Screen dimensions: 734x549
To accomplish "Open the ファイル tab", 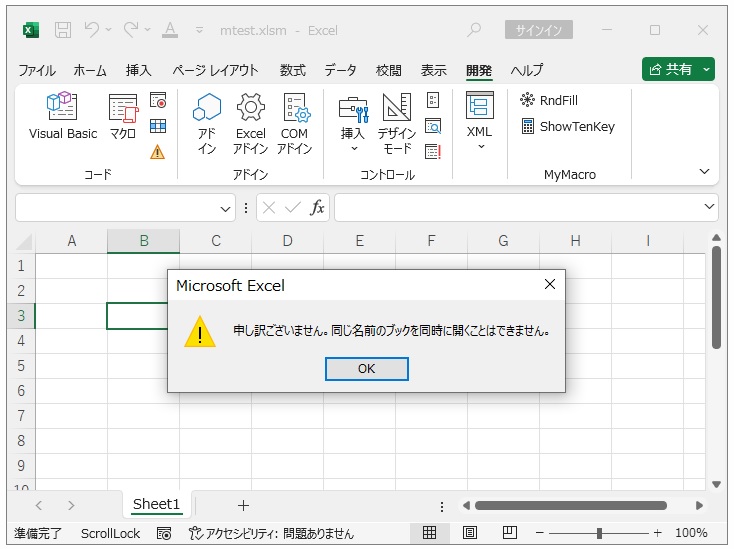I will tap(37, 70).
